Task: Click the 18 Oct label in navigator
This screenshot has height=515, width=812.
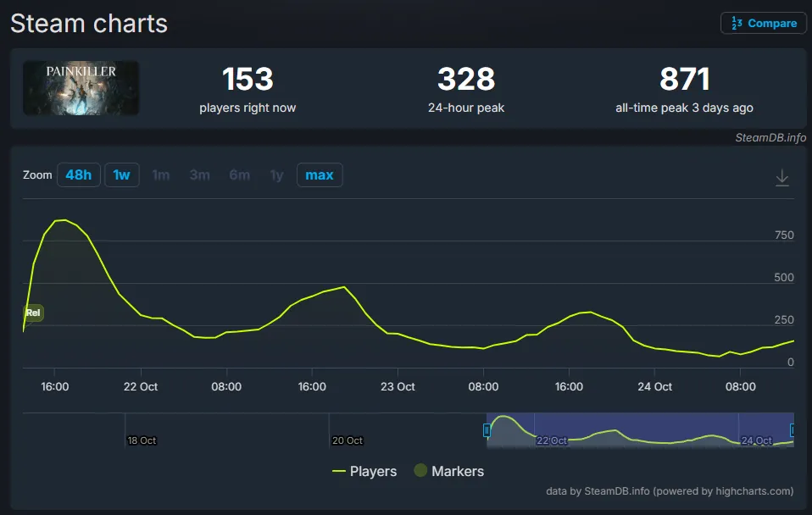Action: (x=142, y=440)
